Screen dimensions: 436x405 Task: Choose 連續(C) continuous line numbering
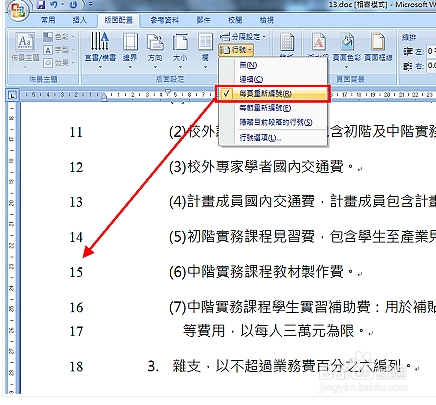tap(273, 79)
